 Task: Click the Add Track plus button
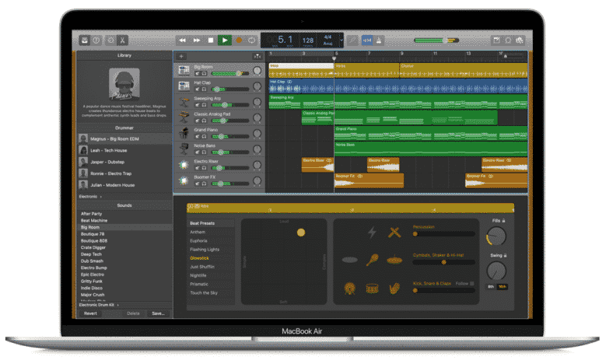pos(181,57)
